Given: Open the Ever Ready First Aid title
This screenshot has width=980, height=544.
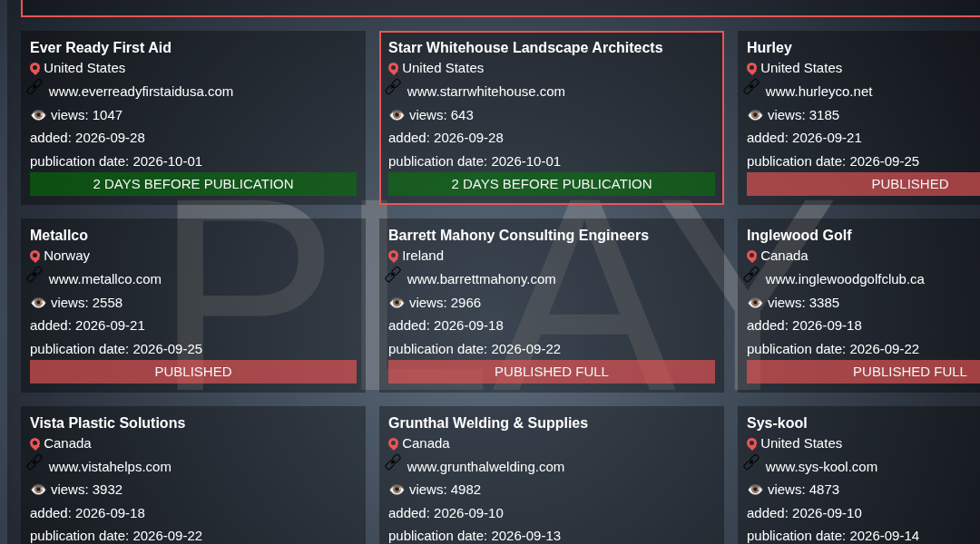Looking at the screenshot, I should tap(101, 48).
